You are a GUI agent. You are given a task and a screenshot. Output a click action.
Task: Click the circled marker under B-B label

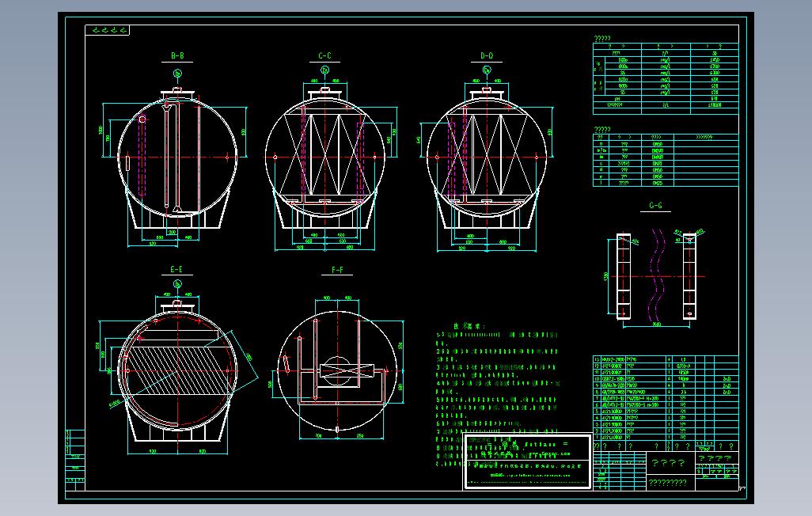[x=177, y=74]
